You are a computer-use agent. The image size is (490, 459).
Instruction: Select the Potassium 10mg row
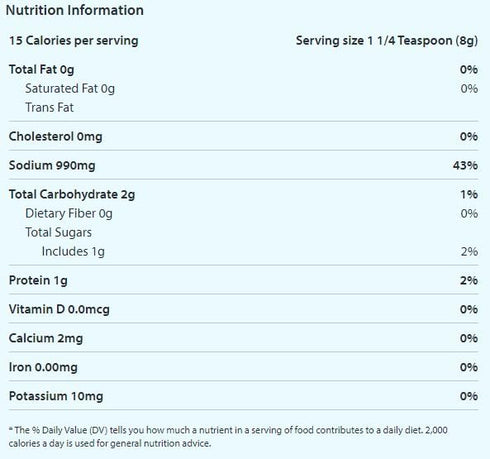pyautogui.click(x=243, y=396)
